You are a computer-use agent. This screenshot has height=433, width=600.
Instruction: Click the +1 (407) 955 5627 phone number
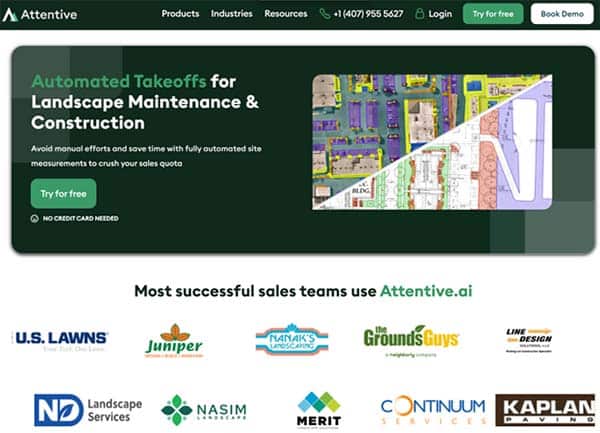368,14
